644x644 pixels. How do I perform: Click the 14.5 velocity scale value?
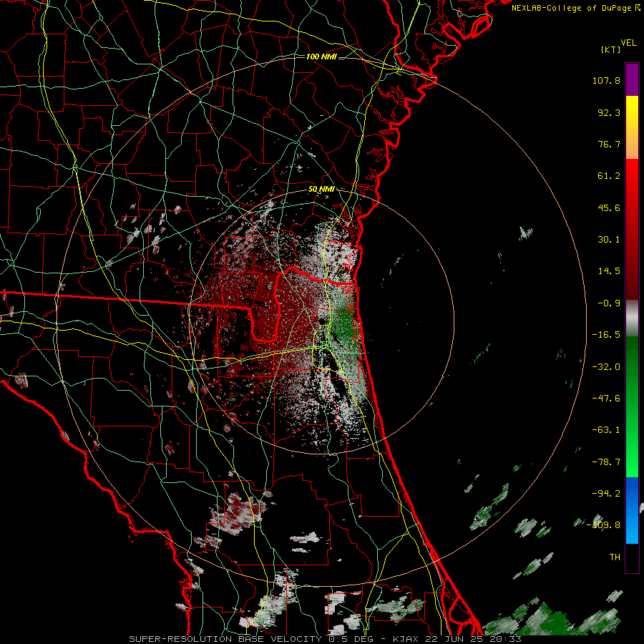(x=609, y=271)
